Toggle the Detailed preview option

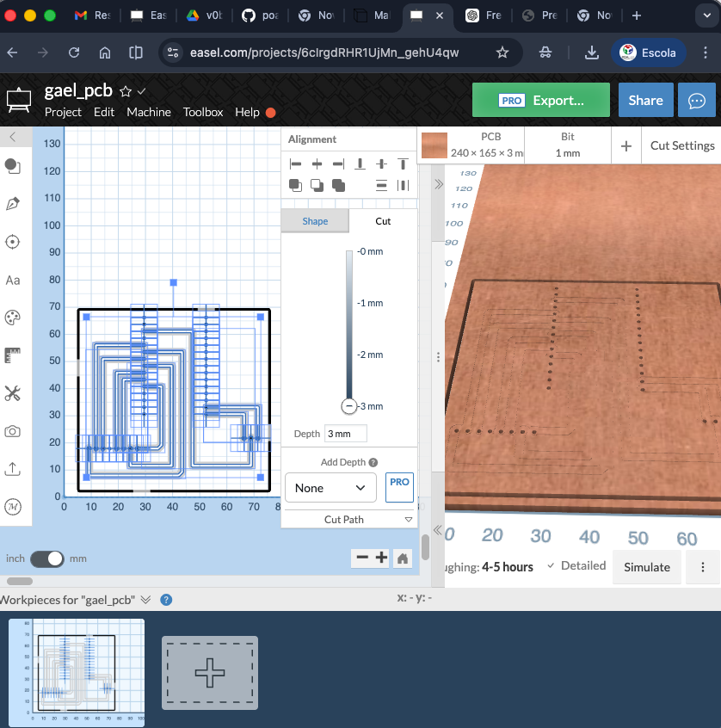pos(576,565)
